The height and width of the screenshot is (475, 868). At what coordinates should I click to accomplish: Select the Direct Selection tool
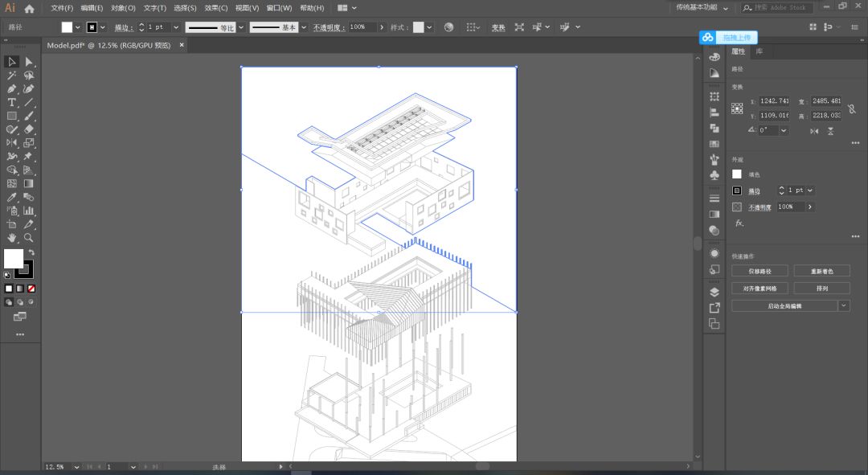click(29, 62)
